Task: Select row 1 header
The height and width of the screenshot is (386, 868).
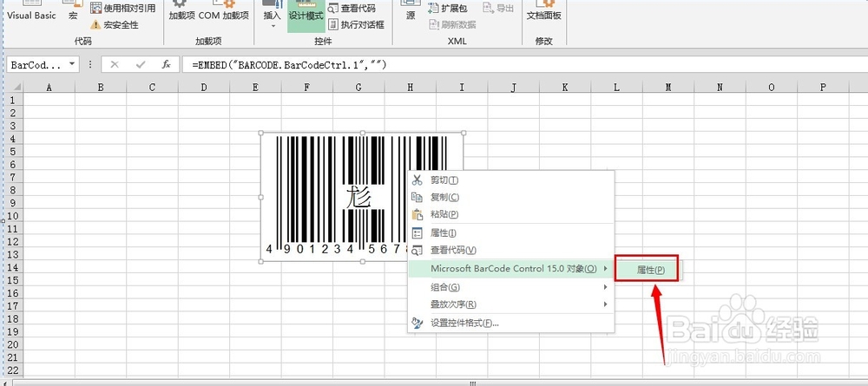Action: (15, 100)
